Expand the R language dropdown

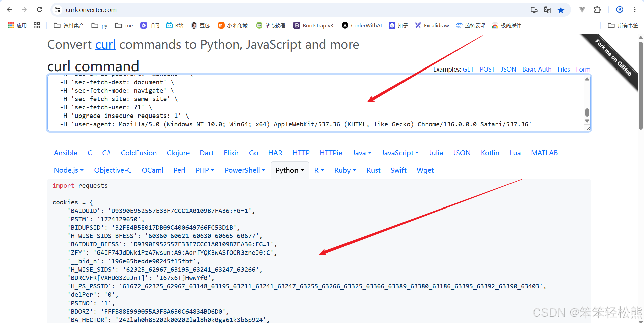319,170
